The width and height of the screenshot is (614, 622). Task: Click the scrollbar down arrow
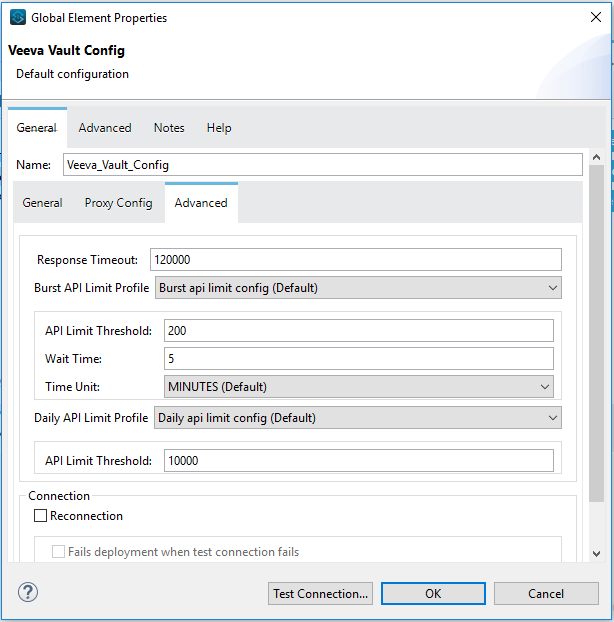[596, 554]
